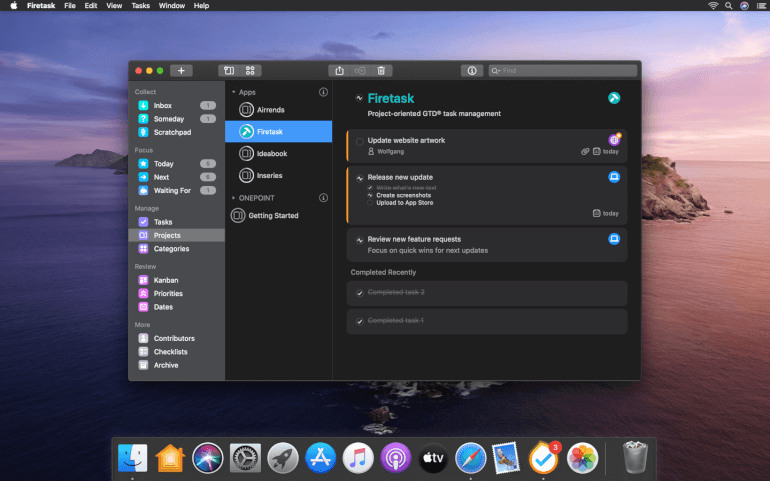Toggle status of Review new feature requests
Image resolution: width=770 pixels, height=481 pixels.
pyautogui.click(x=359, y=240)
